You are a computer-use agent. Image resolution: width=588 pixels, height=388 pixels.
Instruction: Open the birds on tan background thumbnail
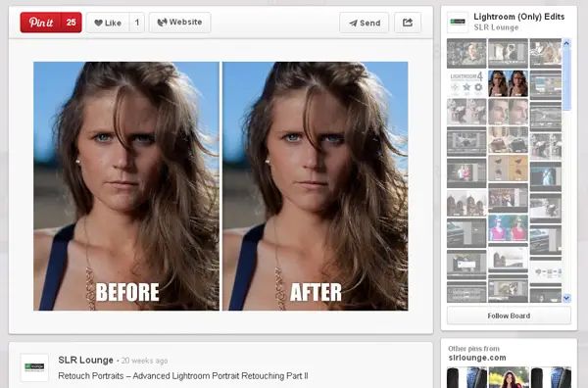508,169
